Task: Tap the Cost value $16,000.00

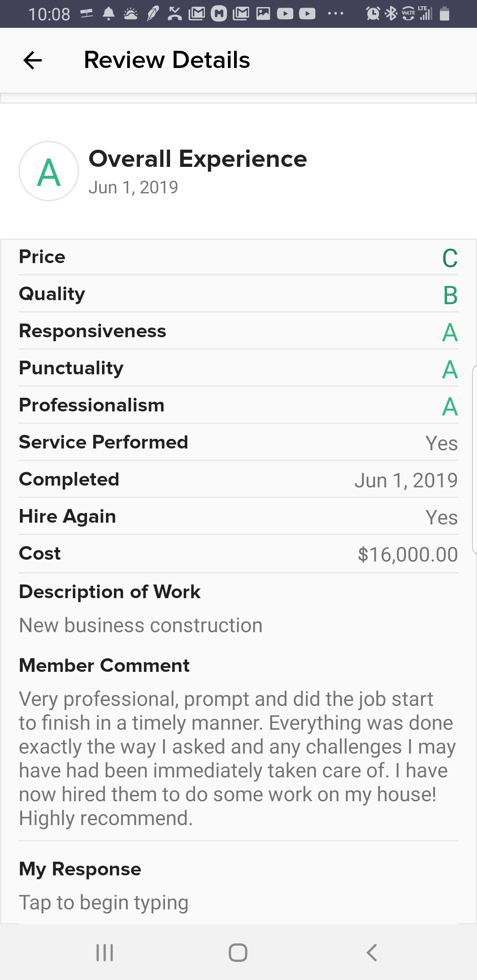Action: point(407,554)
